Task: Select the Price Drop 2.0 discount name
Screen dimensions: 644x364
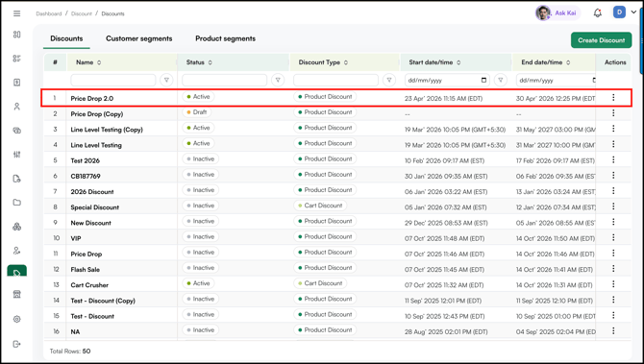Action: (92, 99)
